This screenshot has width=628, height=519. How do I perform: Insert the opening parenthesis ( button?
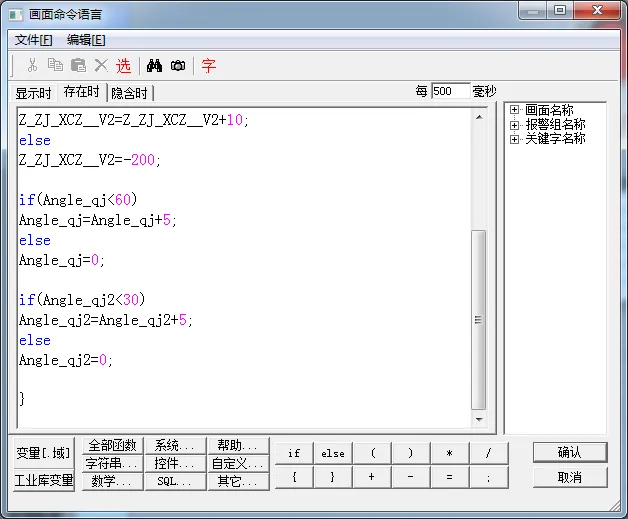(372, 453)
